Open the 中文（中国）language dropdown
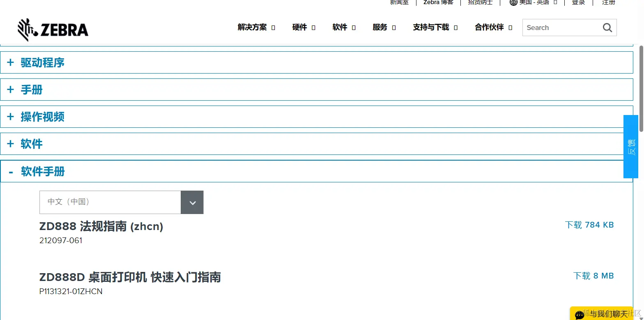This screenshot has height=320, width=644. pos(121,202)
